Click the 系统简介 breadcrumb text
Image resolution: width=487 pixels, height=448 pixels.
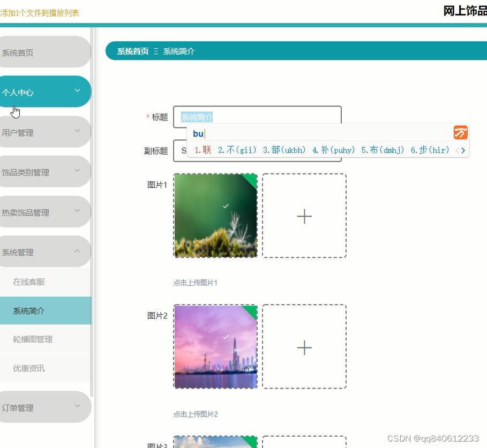[179, 51]
